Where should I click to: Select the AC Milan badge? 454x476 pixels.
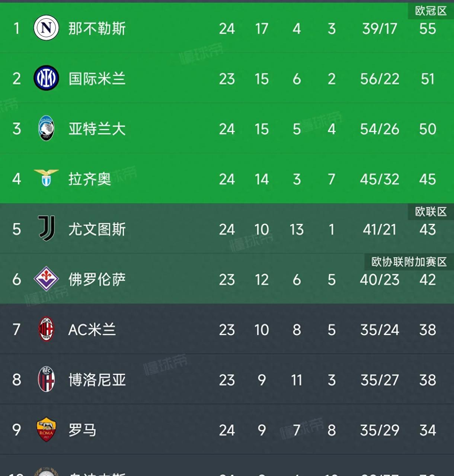click(47, 329)
